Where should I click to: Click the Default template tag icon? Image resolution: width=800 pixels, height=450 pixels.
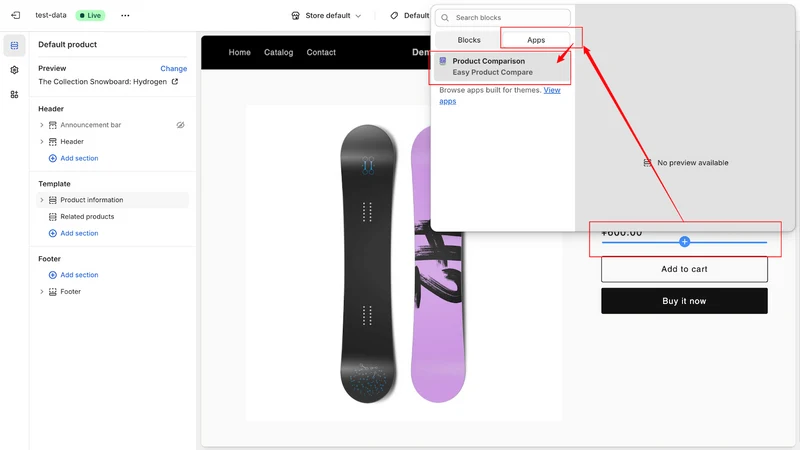click(x=394, y=16)
